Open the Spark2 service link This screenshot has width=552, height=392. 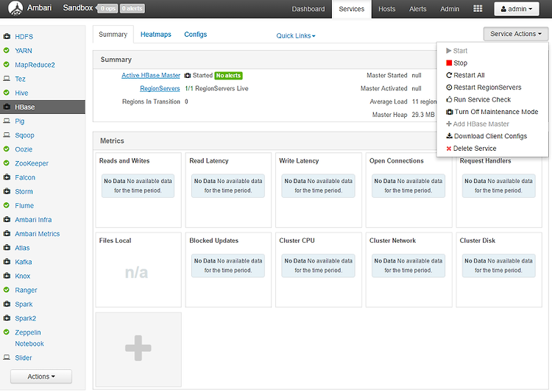pyautogui.click(x=25, y=318)
